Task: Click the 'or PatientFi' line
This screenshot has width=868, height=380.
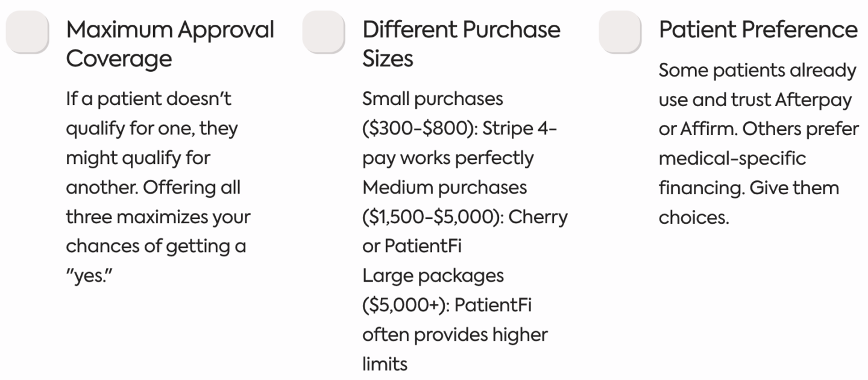Action: [x=412, y=245]
